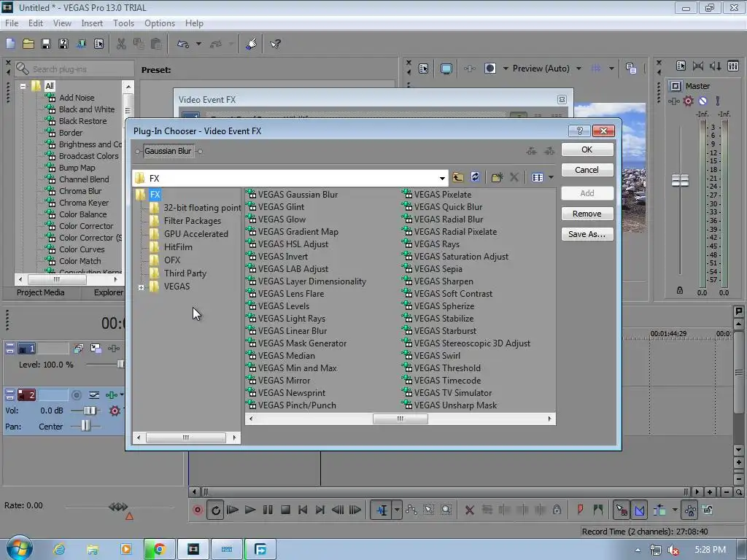Open the FX folder path dropdown
This screenshot has height=560, width=747.
[442, 178]
